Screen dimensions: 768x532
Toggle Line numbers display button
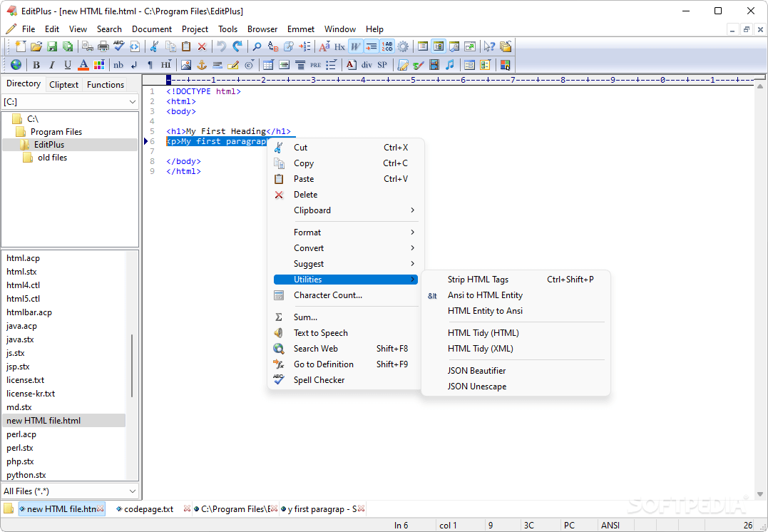tap(387, 46)
